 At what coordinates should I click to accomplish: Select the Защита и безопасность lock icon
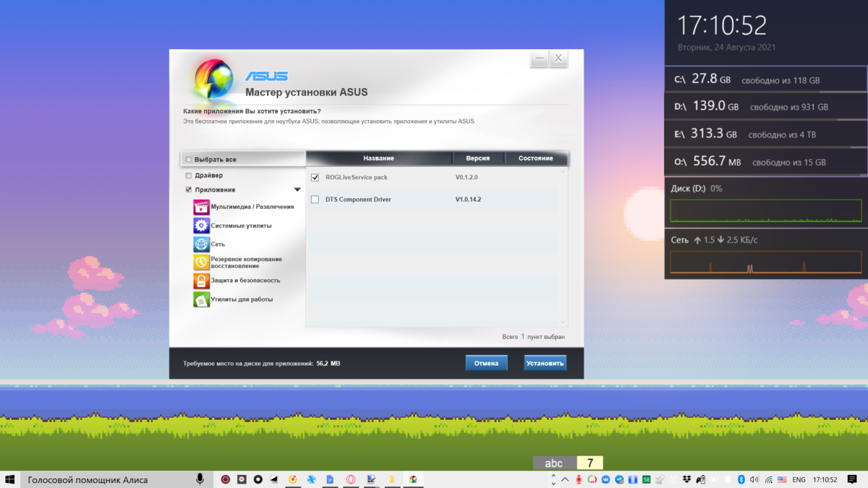201,281
